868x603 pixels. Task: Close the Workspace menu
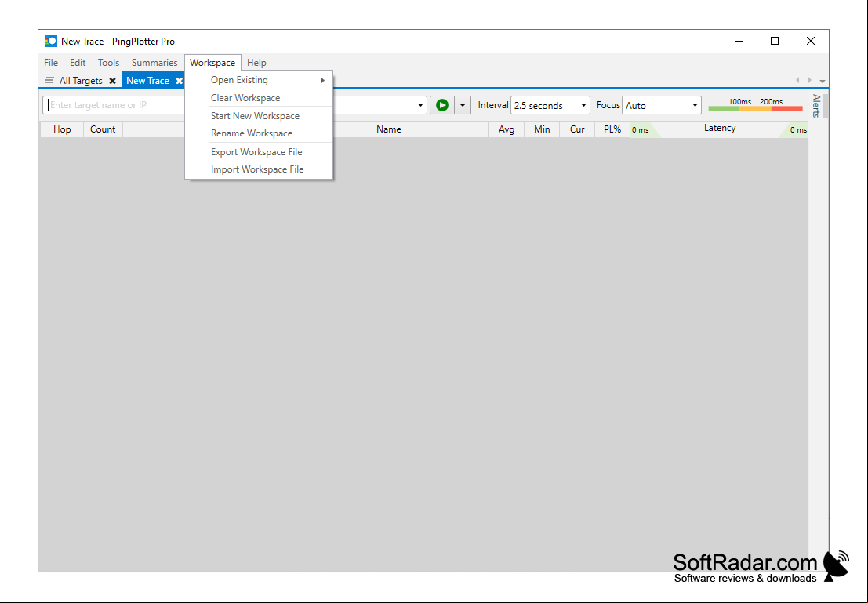tap(212, 63)
